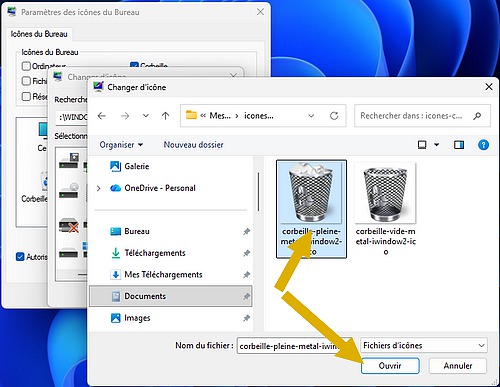The height and width of the screenshot is (387, 500).
Task: Select the corbeille-pleine-metal icon file
Action: [x=311, y=209]
